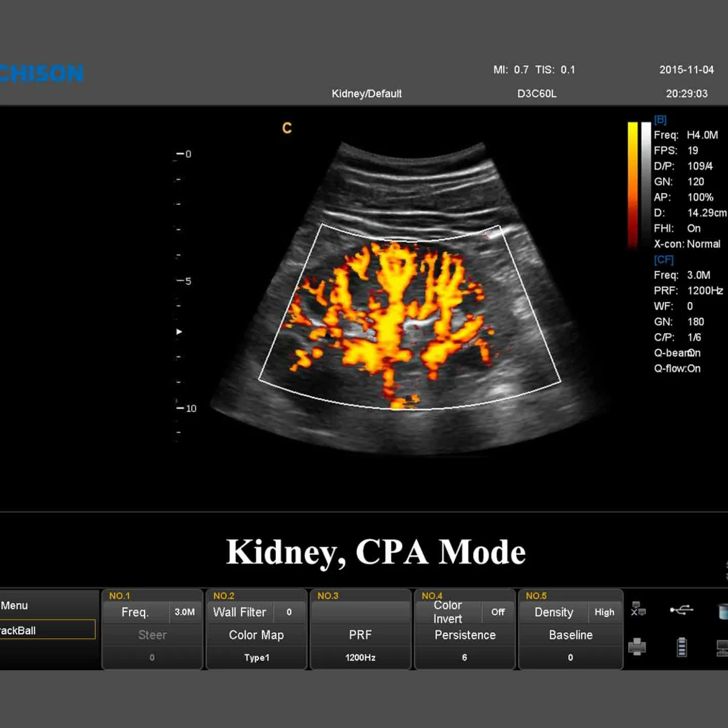Click the hard disk storage icon
Screen dimensions: 728x728
coord(723,611)
